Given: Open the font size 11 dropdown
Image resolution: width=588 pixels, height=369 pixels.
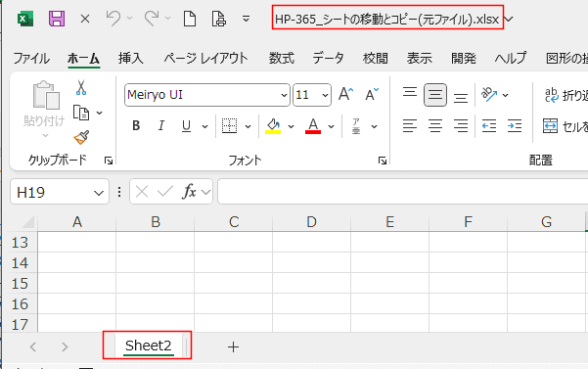Looking at the screenshot, I should click(325, 95).
